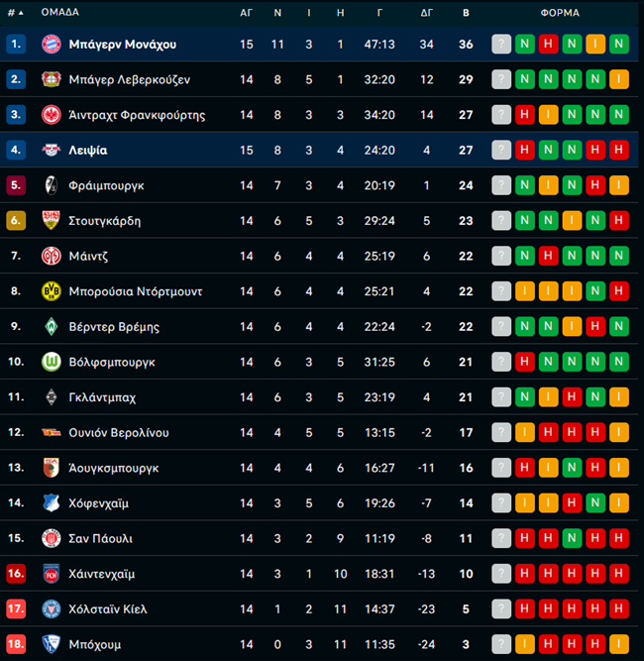644x661 pixels.
Task: Click the Borussia Dortmund BVB badge
Action: (x=51, y=291)
